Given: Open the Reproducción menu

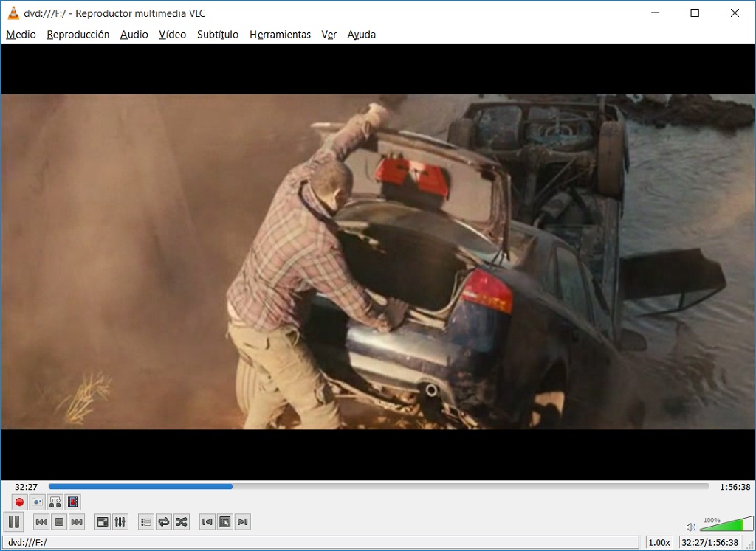Looking at the screenshot, I should tap(78, 35).
